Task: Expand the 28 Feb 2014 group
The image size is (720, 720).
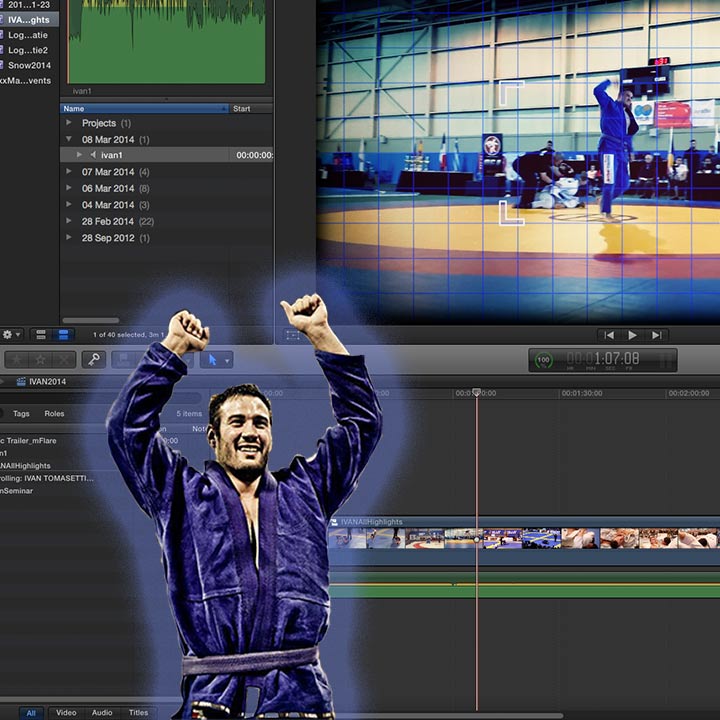Action: (69, 221)
